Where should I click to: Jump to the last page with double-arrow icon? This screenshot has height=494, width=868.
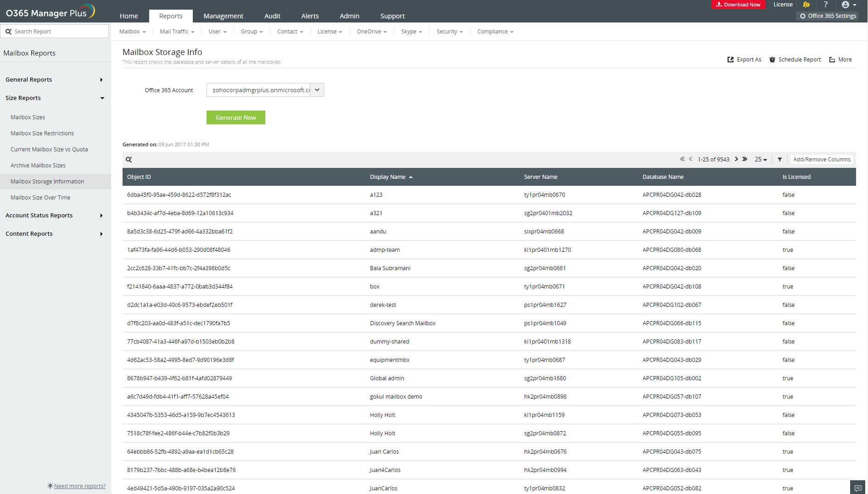coord(745,159)
